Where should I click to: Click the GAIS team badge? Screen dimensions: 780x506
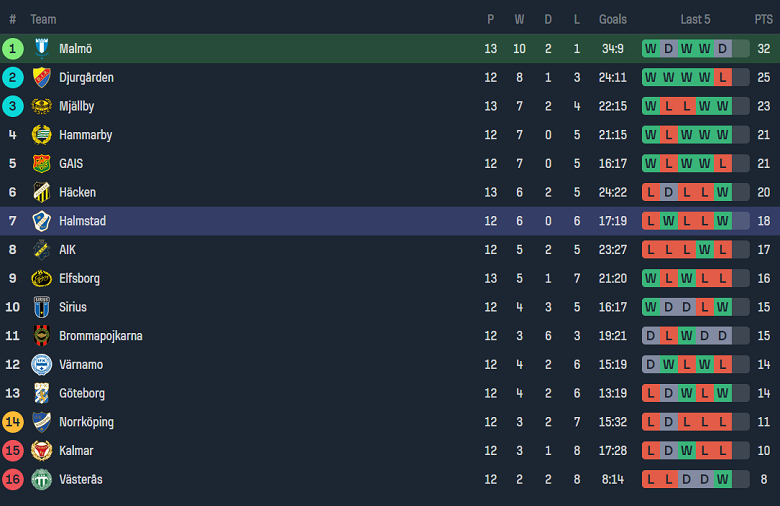coord(42,164)
